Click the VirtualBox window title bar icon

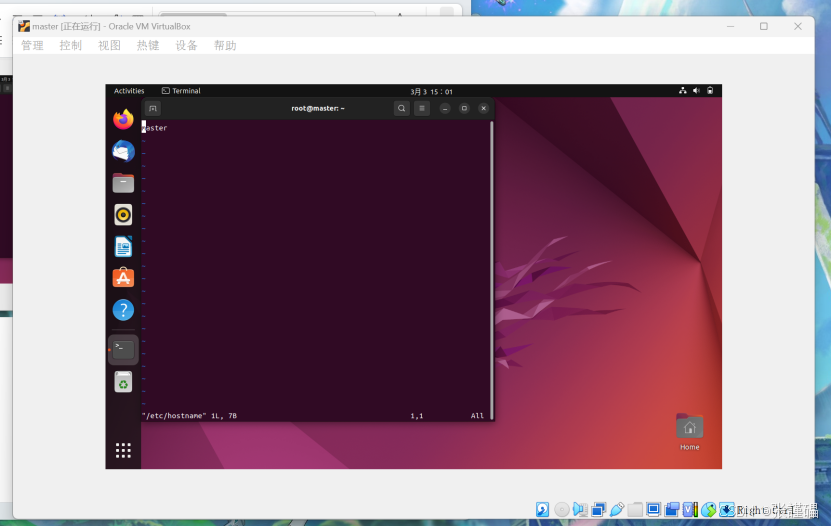click(x=24, y=26)
